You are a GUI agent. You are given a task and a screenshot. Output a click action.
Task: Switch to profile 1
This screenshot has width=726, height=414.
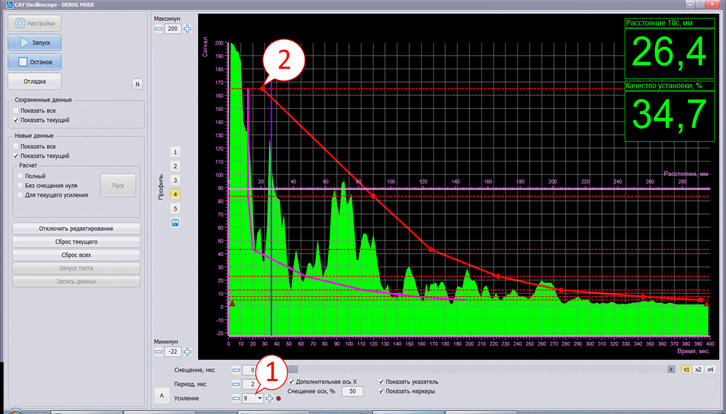(175, 151)
